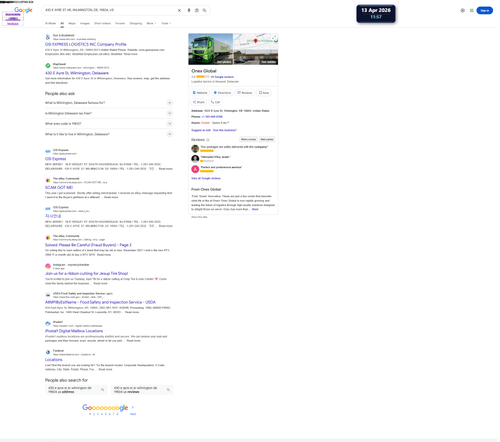Open the More dropdown in search tabs
Viewport: 500px width, 442px height.
click(151, 23)
